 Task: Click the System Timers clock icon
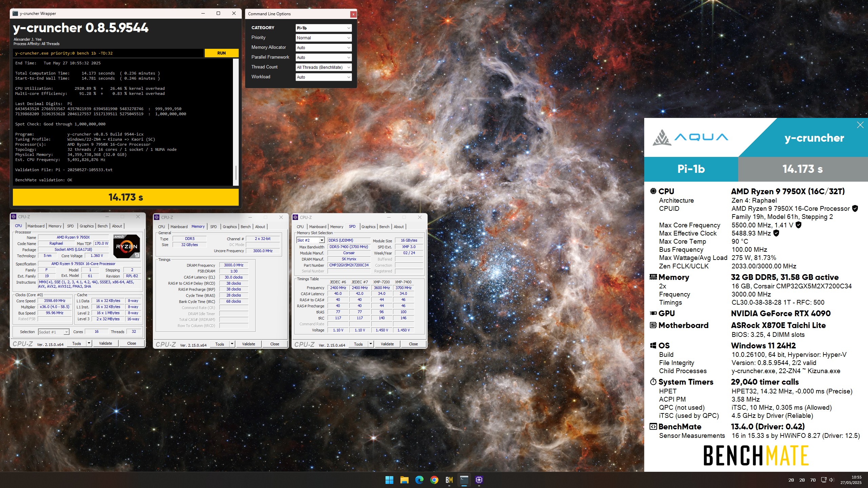653,382
